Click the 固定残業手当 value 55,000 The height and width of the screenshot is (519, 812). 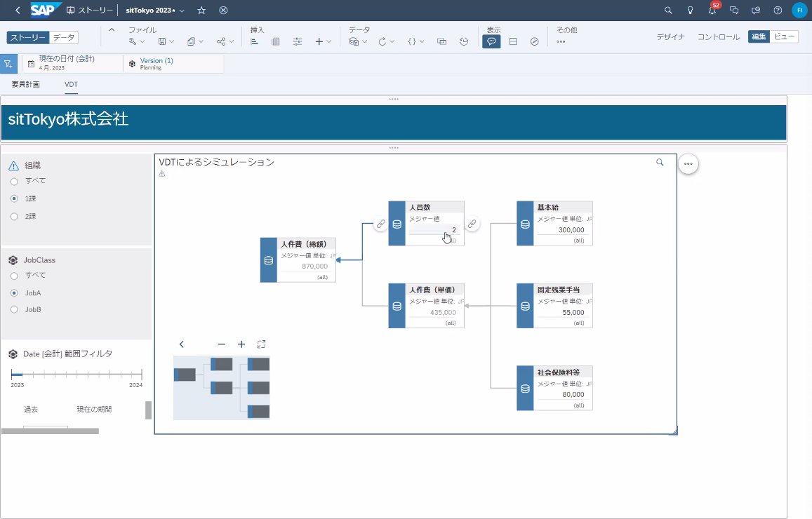click(x=573, y=313)
